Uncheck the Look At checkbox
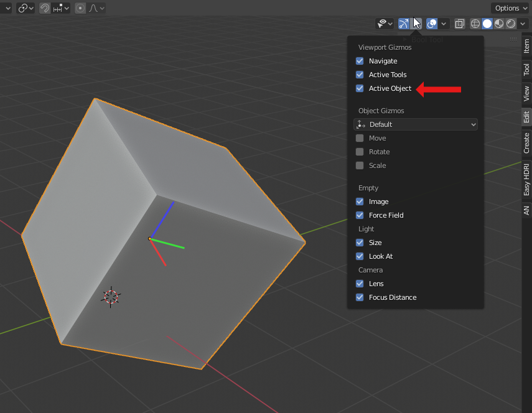The height and width of the screenshot is (413, 532). coord(360,256)
